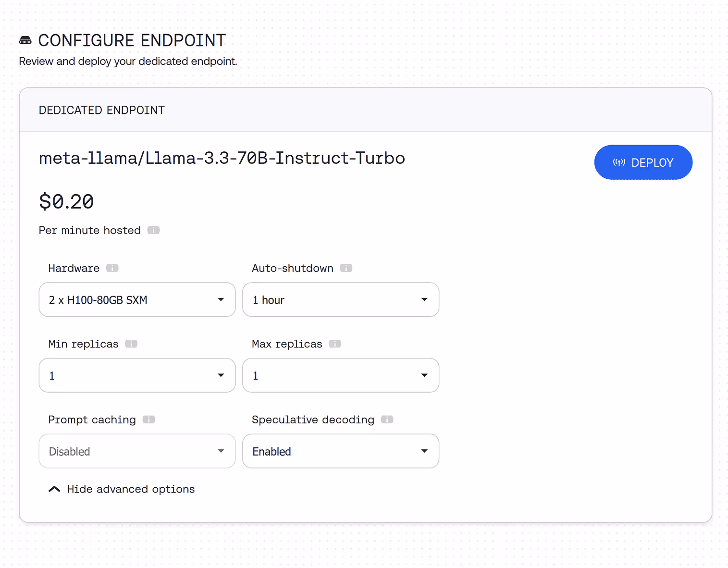The image size is (728, 568).
Task: Click the Min replicas info icon
Action: pyautogui.click(x=131, y=344)
